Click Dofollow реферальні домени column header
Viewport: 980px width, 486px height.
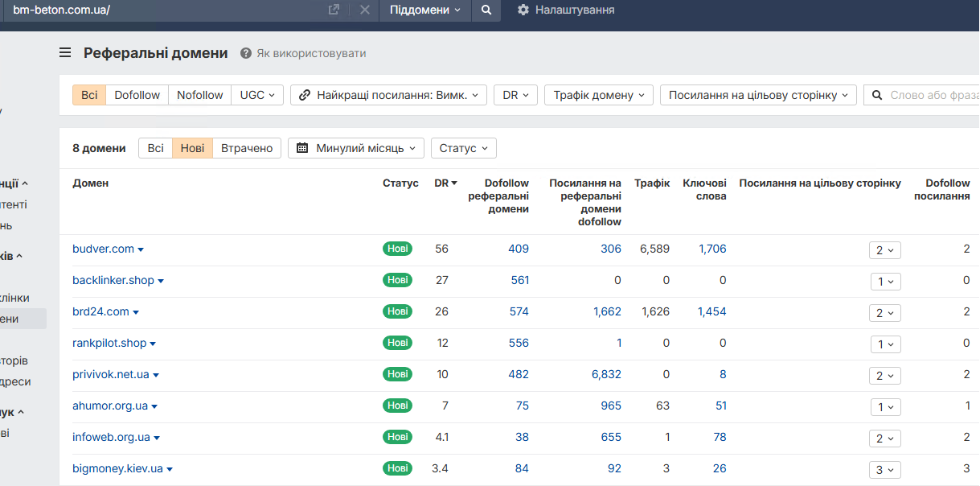pos(498,196)
